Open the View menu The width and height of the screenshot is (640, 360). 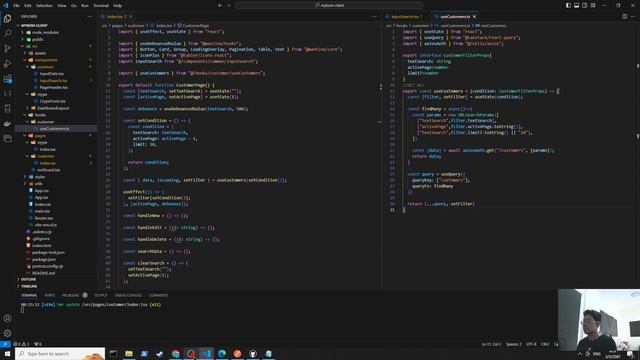pos(62,6)
